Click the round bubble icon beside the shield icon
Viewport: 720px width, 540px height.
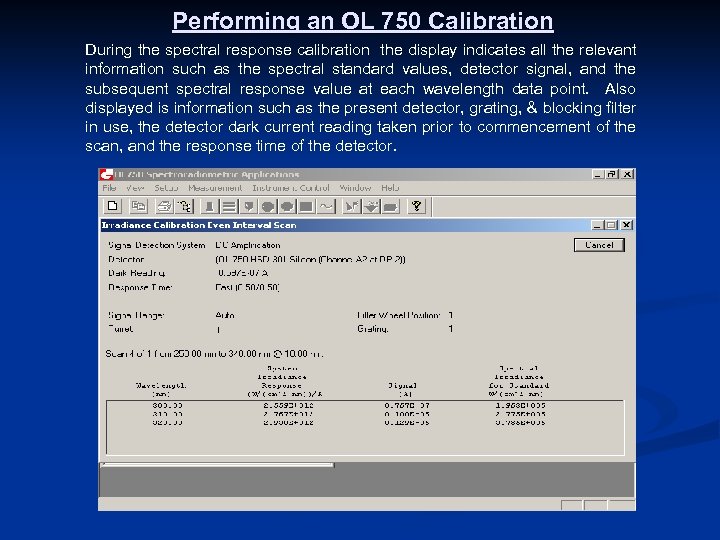pyautogui.click(x=268, y=207)
